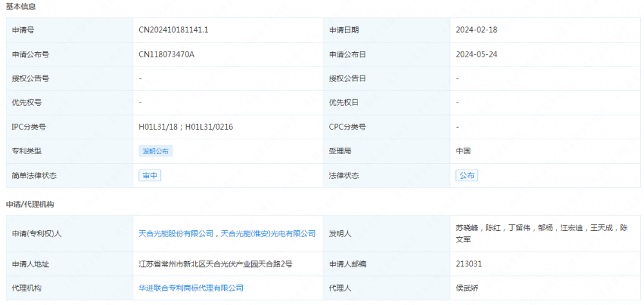644x305 pixels.
Task: Click the CPC分类号 field label
Action: [x=348, y=127]
